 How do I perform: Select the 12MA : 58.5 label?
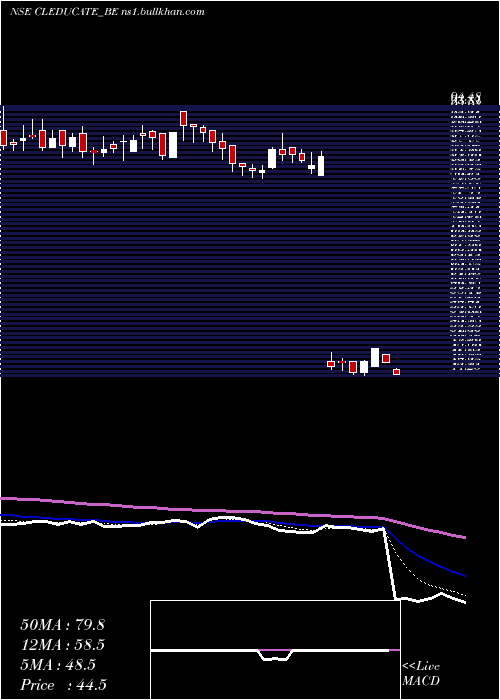point(62,645)
